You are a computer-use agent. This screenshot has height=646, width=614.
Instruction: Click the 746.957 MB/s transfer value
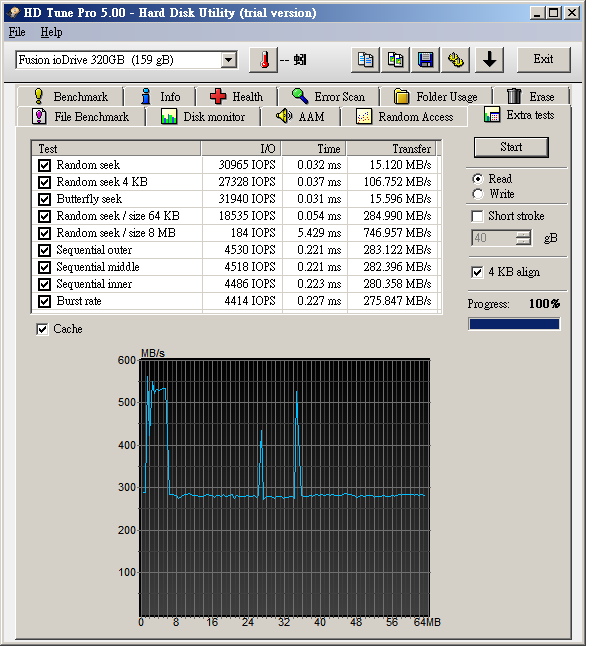coord(397,233)
